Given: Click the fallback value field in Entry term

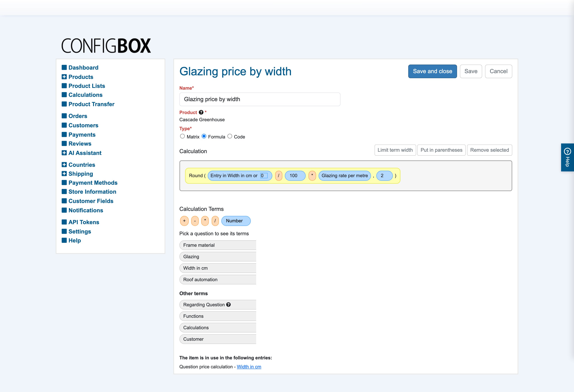Looking at the screenshot, I should point(264,176).
